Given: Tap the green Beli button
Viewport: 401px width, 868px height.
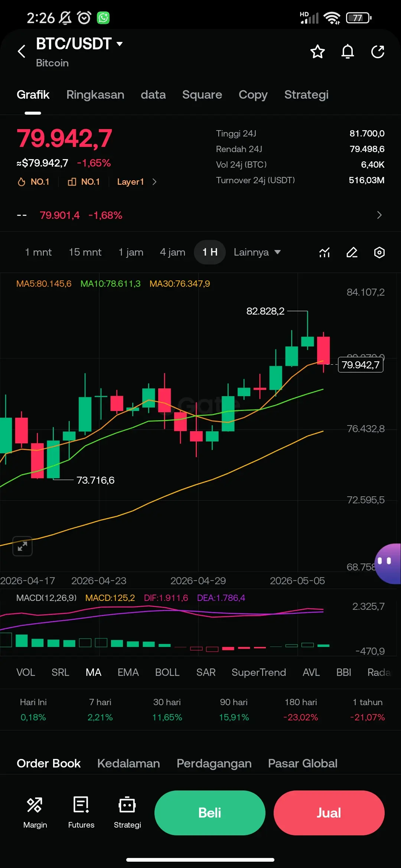Looking at the screenshot, I should pos(210,813).
